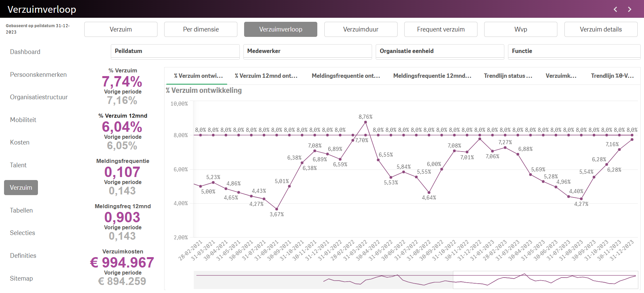
Task: Navigate to Dashboard in the sidebar
Action: [x=25, y=52]
